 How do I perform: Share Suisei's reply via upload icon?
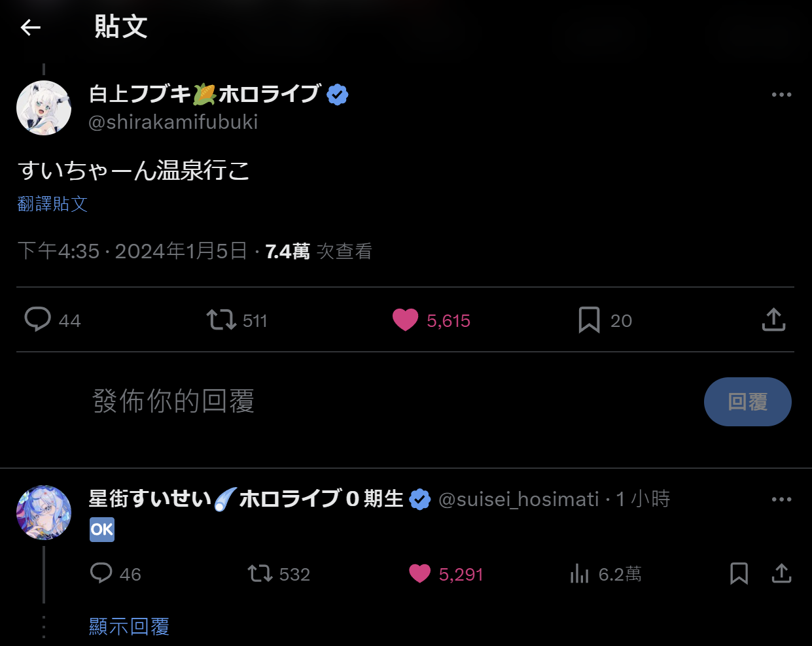pyautogui.click(x=781, y=573)
